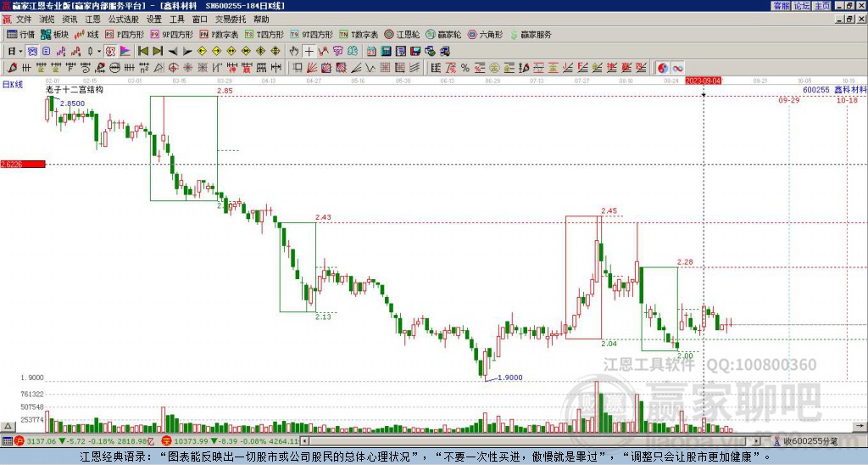Image resolution: width=868 pixels, height=465 pixels.
Task: Open 赢家服务 toolbar button
Action: 531,34
